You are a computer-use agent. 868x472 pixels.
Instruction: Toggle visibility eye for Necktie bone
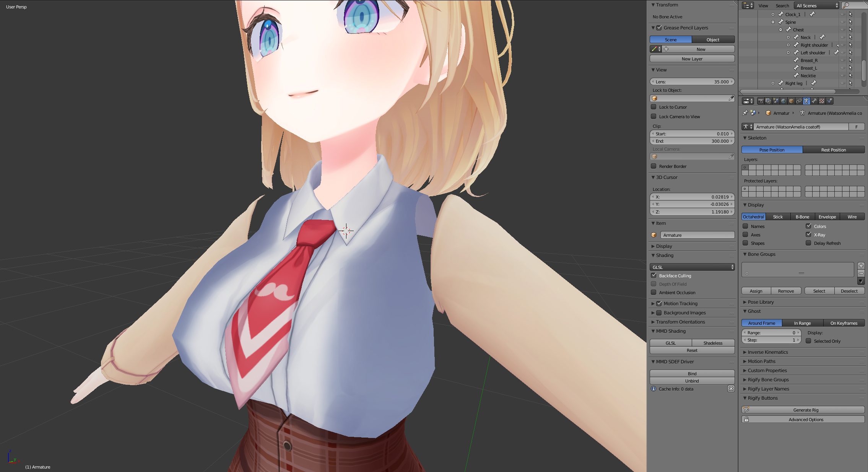[843, 75]
